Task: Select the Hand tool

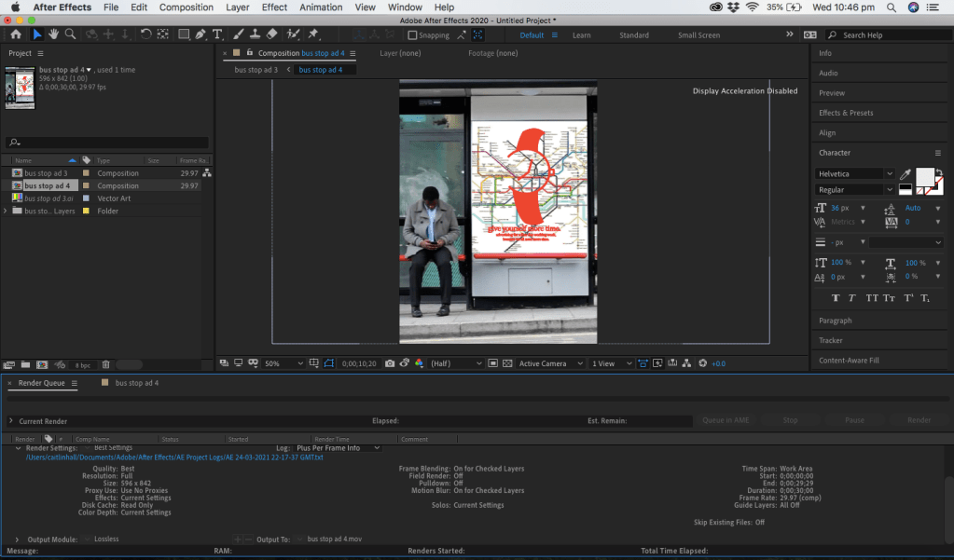Action: tap(53, 34)
